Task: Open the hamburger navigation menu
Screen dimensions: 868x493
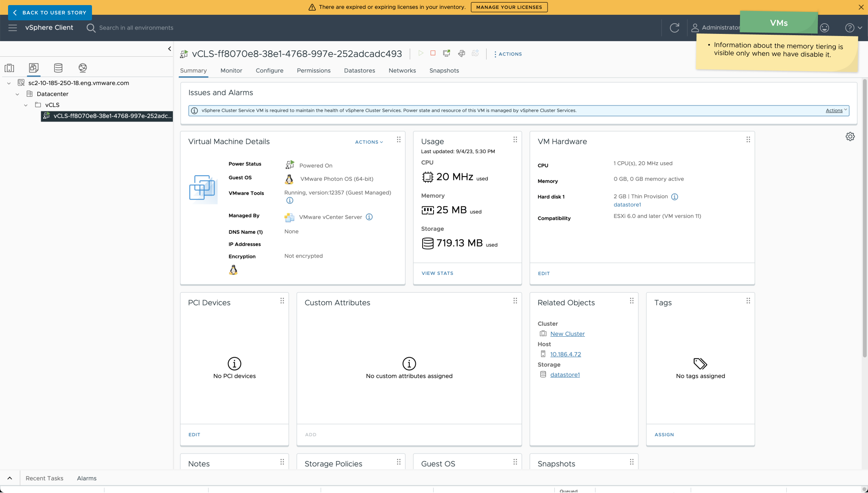Action: [x=13, y=28]
